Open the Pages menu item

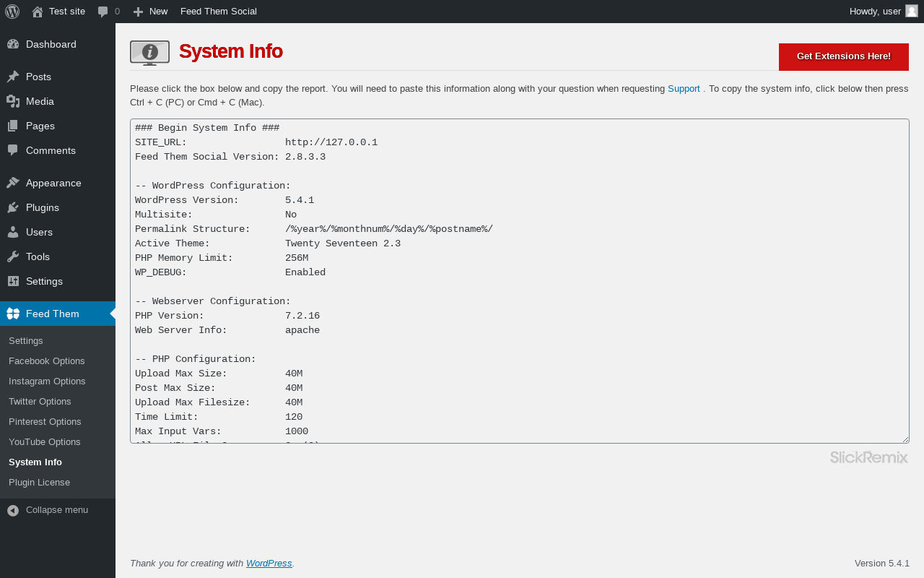click(x=58, y=126)
